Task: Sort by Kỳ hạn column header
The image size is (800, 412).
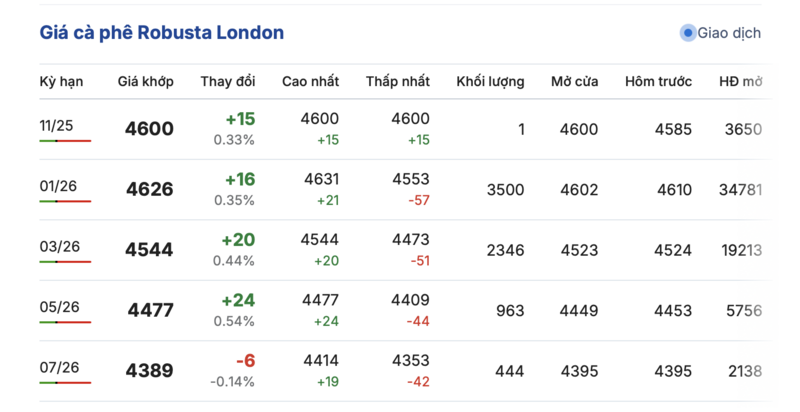Action: [61, 81]
